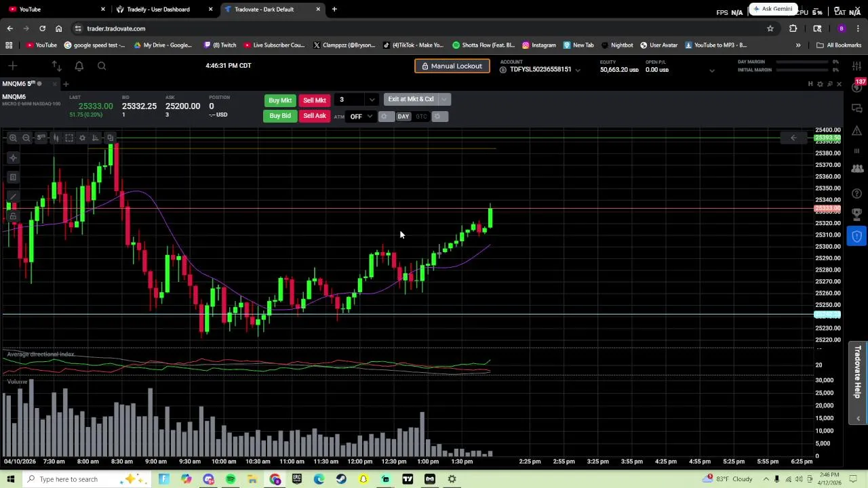
Task: Click the search magnifier icon in Tradovate
Action: click(x=102, y=66)
